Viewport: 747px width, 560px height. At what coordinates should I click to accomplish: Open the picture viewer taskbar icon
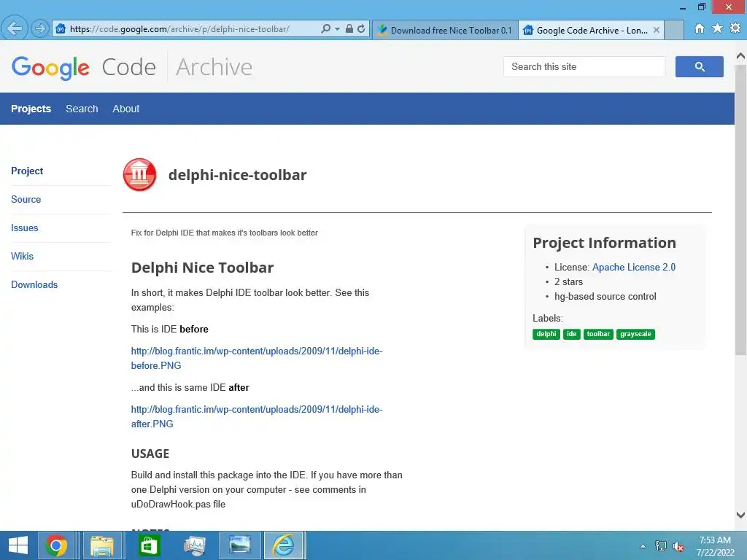pyautogui.click(x=240, y=545)
